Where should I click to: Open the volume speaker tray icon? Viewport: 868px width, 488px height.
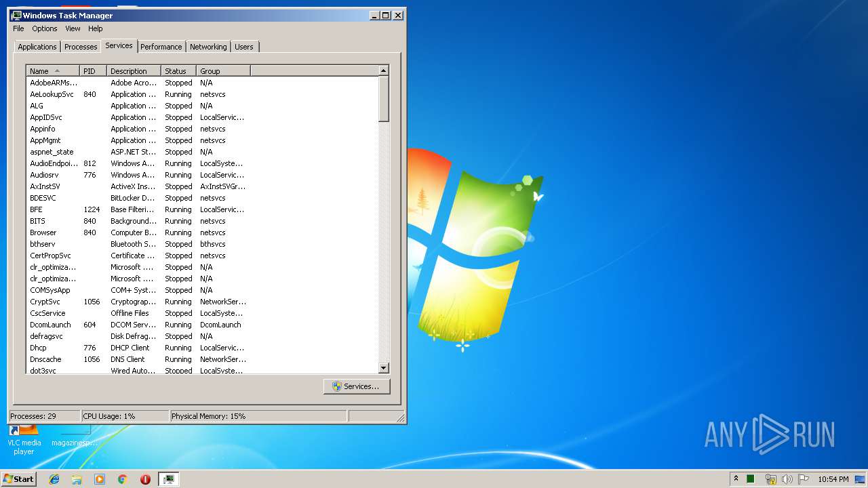coord(787,479)
